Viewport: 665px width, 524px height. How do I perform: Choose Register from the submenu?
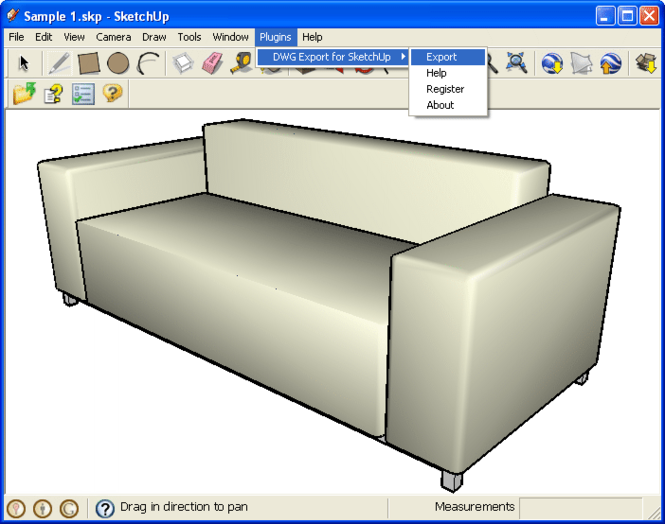click(x=448, y=89)
